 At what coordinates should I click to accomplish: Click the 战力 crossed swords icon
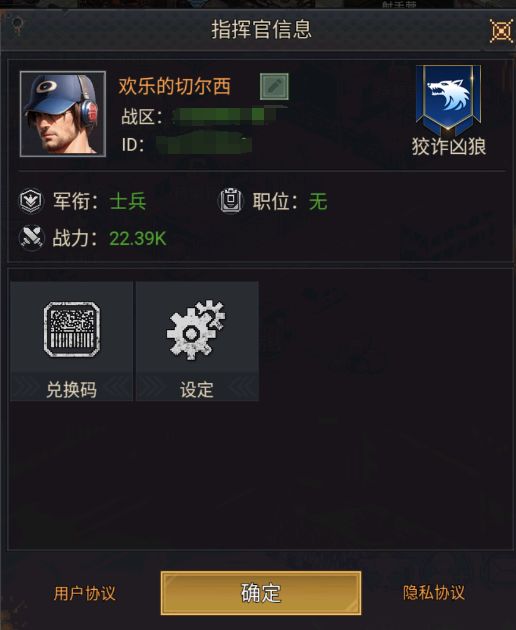pyautogui.click(x=31, y=237)
